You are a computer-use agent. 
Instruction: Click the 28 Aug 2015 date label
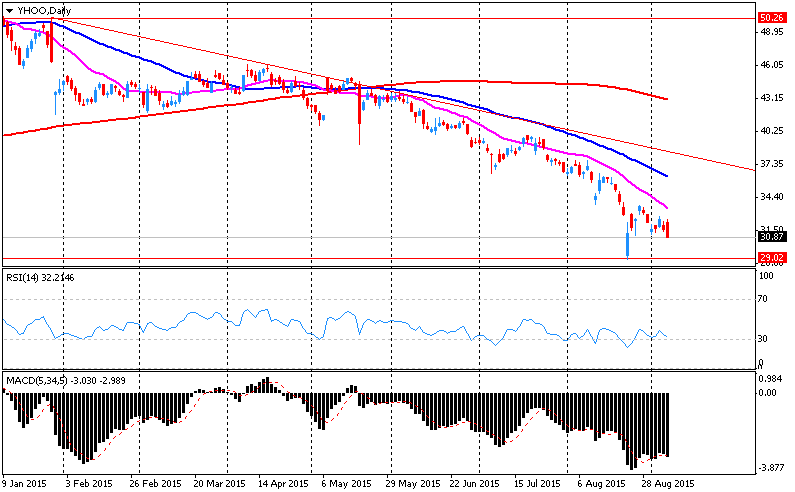(x=668, y=484)
